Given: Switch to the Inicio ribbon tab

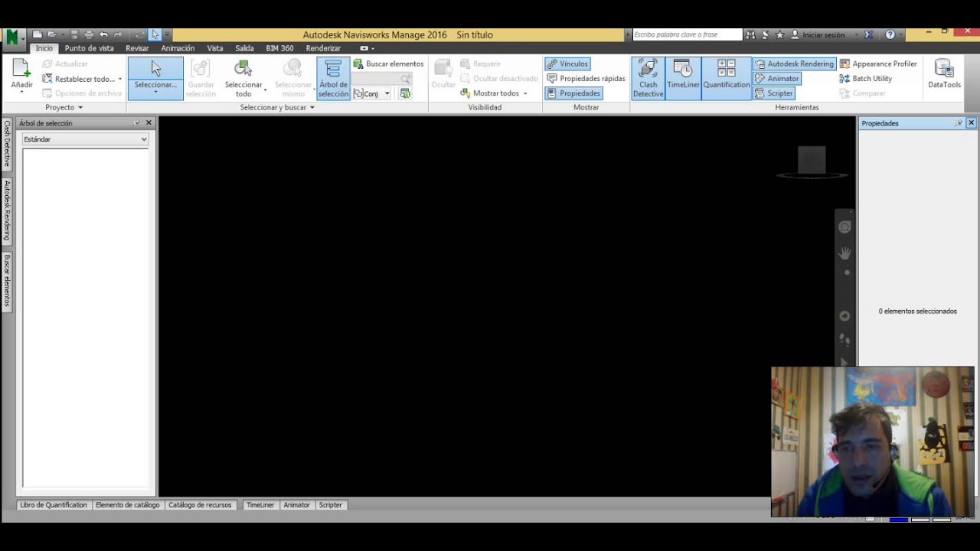Looking at the screenshot, I should pyautogui.click(x=44, y=48).
